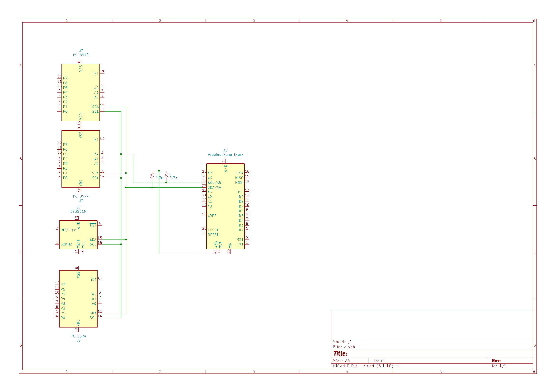The height and width of the screenshot is (392, 555).
Task: Click the D10 pin label on Arduino
Action: [240, 192]
